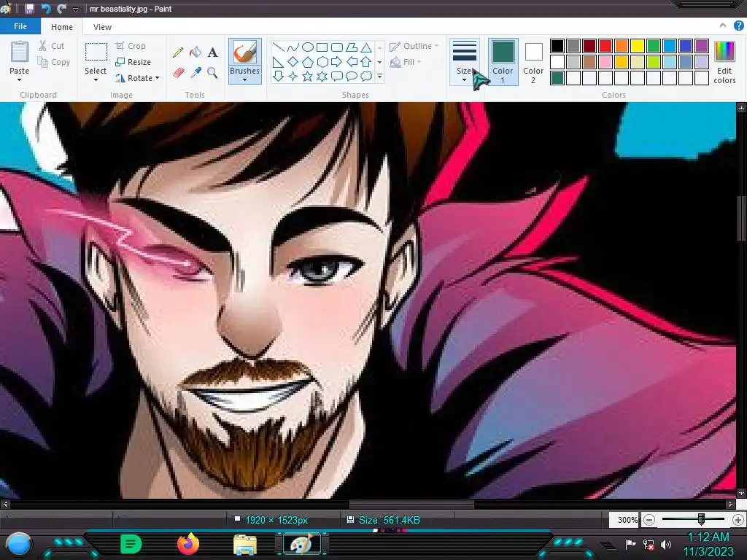The image size is (747, 560).
Task: Click the Resize button
Action: coord(133,62)
